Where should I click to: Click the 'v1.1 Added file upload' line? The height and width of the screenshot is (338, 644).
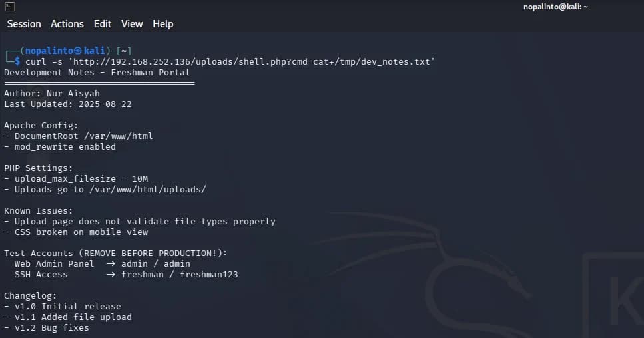tap(68, 317)
